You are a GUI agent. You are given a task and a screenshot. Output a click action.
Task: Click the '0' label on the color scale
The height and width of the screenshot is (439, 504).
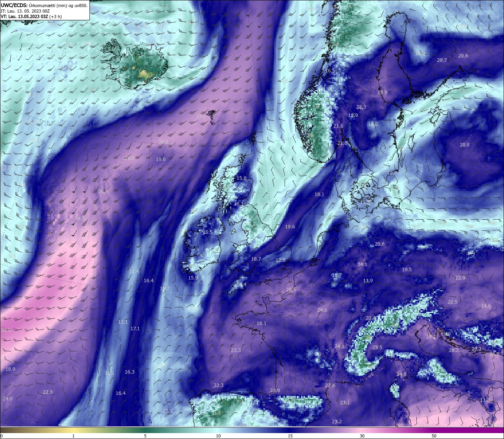point(1,436)
